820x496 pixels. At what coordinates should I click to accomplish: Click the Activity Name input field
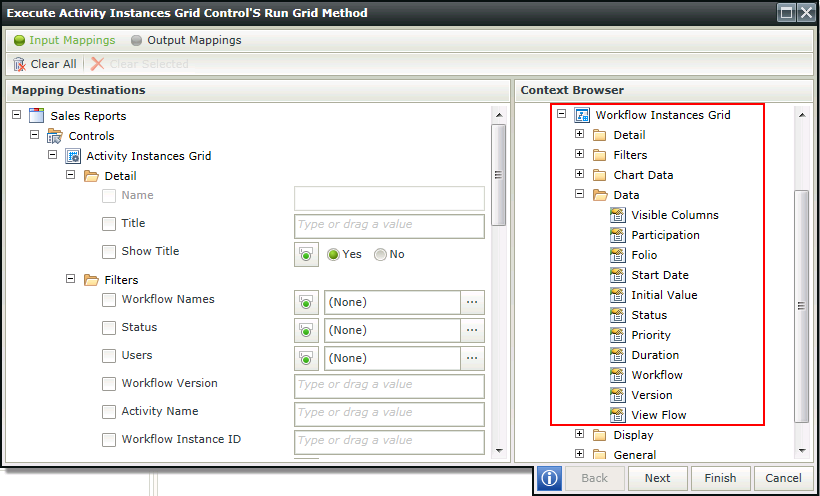[390, 414]
